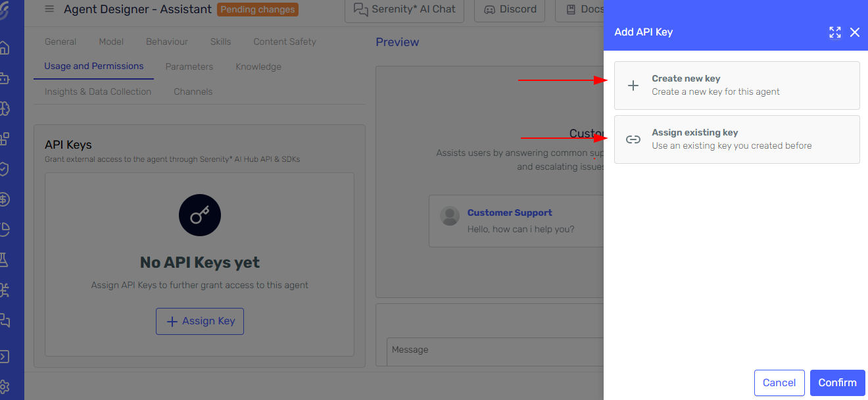The width and height of the screenshot is (868, 400).
Task: Click the Customer Support sender name
Action: point(510,213)
